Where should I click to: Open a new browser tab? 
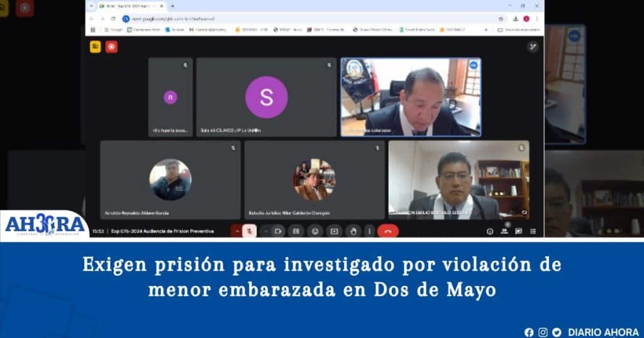(x=172, y=6)
